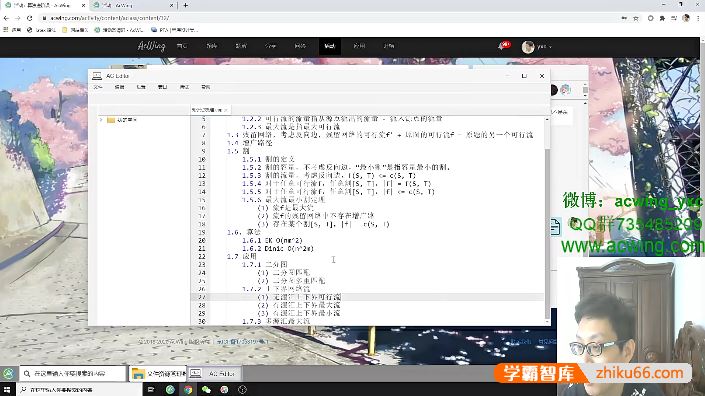The height and width of the screenshot is (396, 705).
Task: Open the first menu in AC Editor
Action: 98,87
